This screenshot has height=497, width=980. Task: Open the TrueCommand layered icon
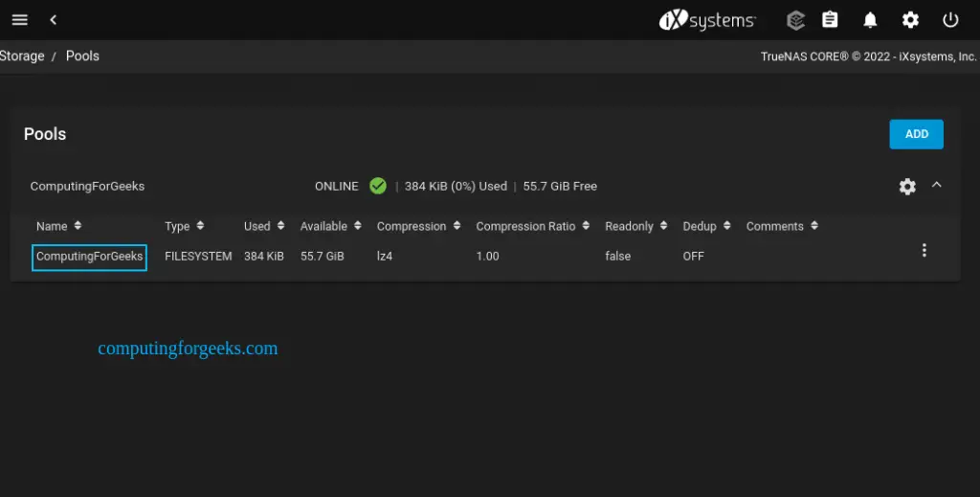[x=795, y=20]
